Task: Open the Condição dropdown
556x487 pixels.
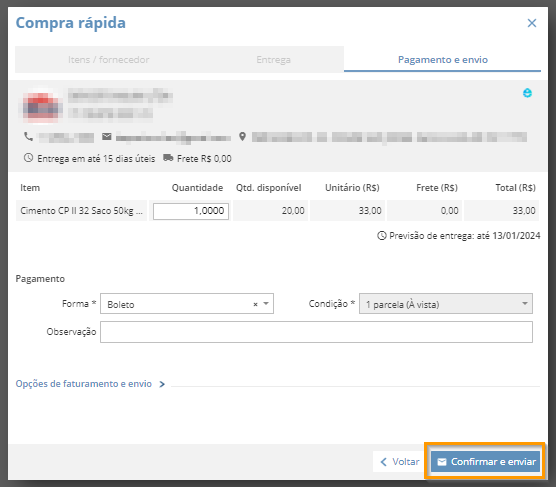Action: point(446,304)
